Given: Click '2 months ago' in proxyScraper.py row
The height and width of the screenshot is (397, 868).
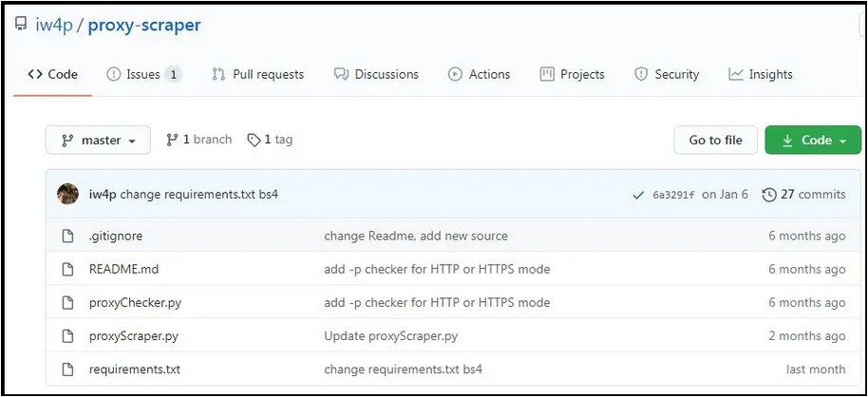Looking at the screenshot, I should tap(807, 336).
